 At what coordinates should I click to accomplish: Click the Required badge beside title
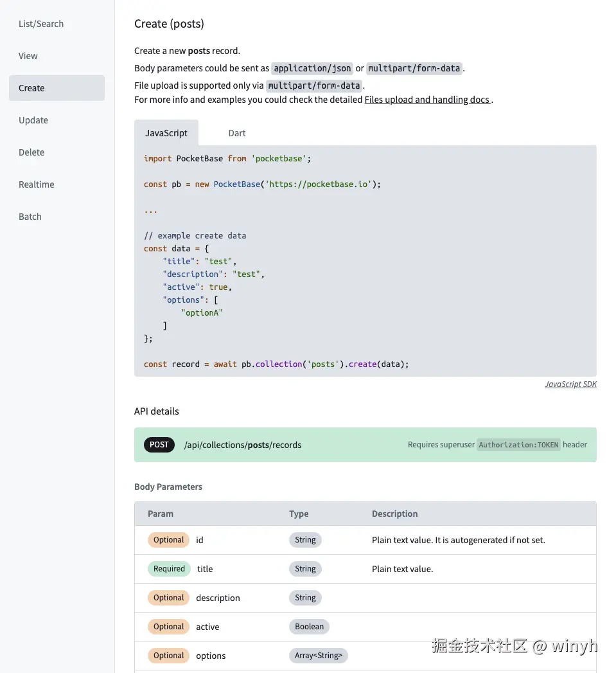click(x=169, y=569)
